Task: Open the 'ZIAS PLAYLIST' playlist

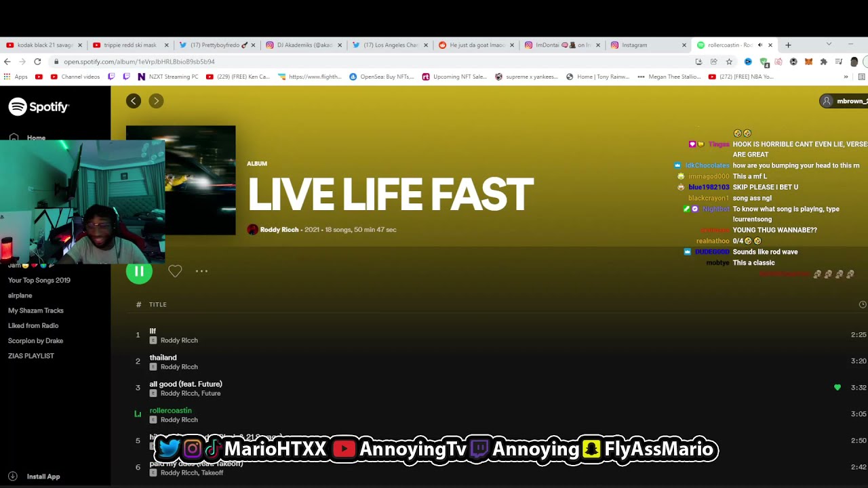Action: click(x=31, y=356)
